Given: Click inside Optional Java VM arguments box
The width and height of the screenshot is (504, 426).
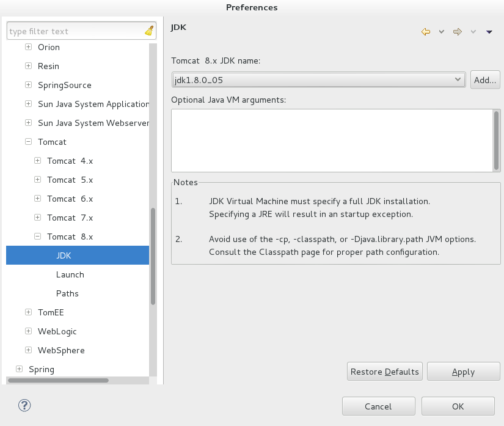Looking at the screenshot, I should pos(332,141).
